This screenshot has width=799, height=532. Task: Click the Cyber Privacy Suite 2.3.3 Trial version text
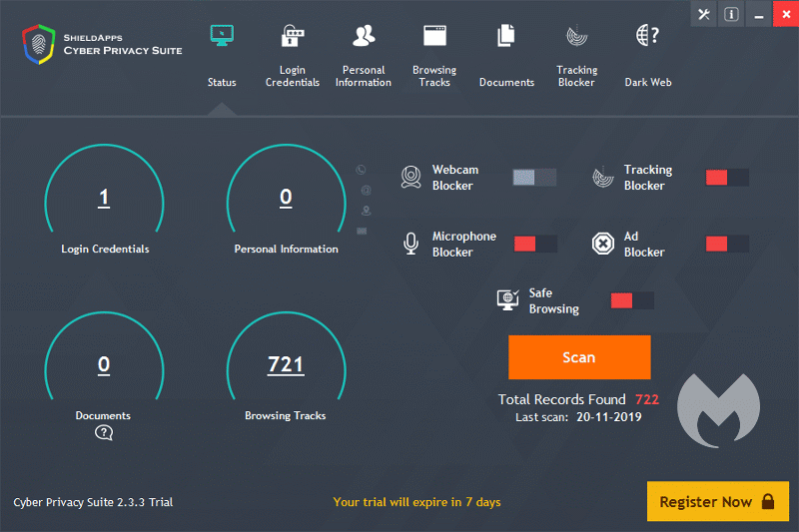pos(93,502)
